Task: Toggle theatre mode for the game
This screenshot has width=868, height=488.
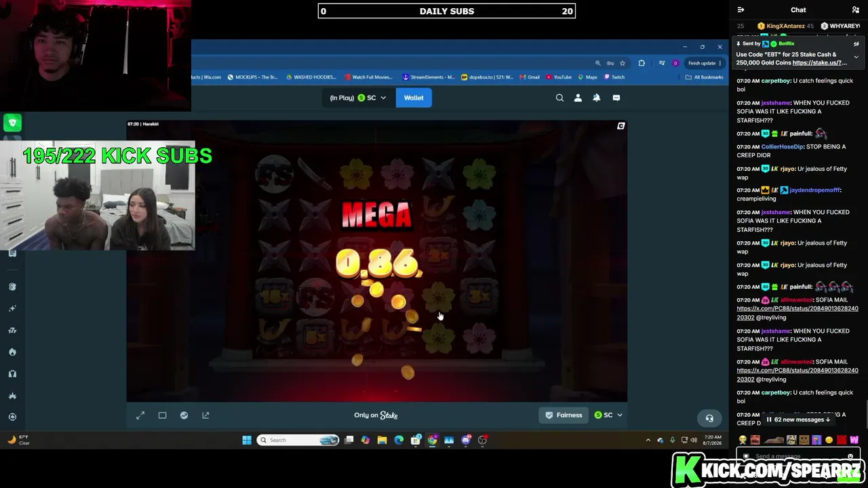Action: (162, 415)
